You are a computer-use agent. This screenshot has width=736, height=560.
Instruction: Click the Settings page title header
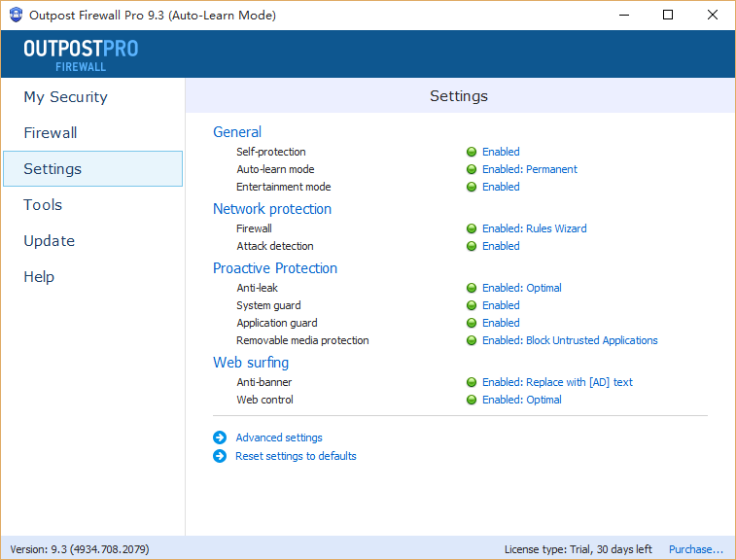pyautogui.click(x=459, y=95)
